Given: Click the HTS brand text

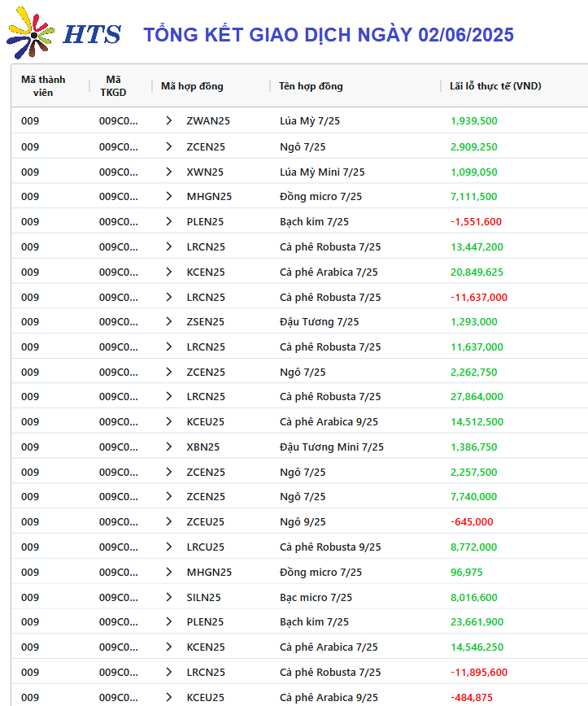Looking at the screenshot, I should pyautogui.click(x=92, y=35).
